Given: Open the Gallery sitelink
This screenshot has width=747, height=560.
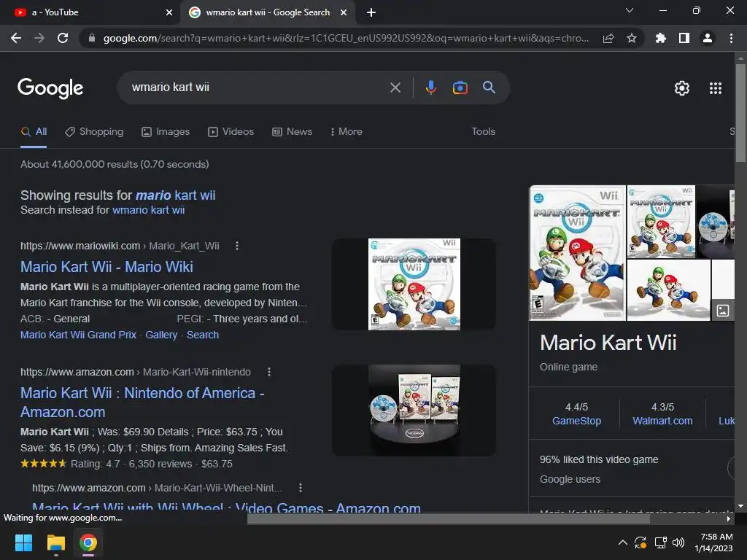Looking at the screenshot, I should point(161,335).
